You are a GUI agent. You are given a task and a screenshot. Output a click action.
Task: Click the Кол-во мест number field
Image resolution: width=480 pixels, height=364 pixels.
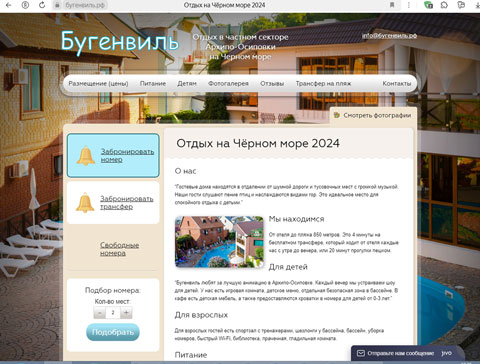[x=113, y=313]
